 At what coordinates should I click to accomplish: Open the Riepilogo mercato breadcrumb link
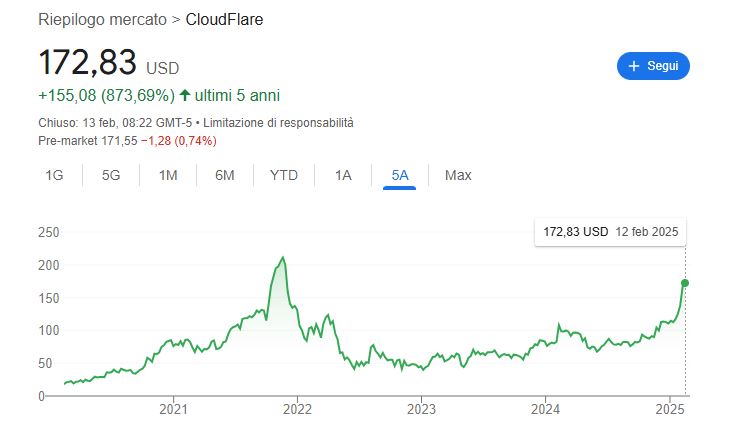102,19
